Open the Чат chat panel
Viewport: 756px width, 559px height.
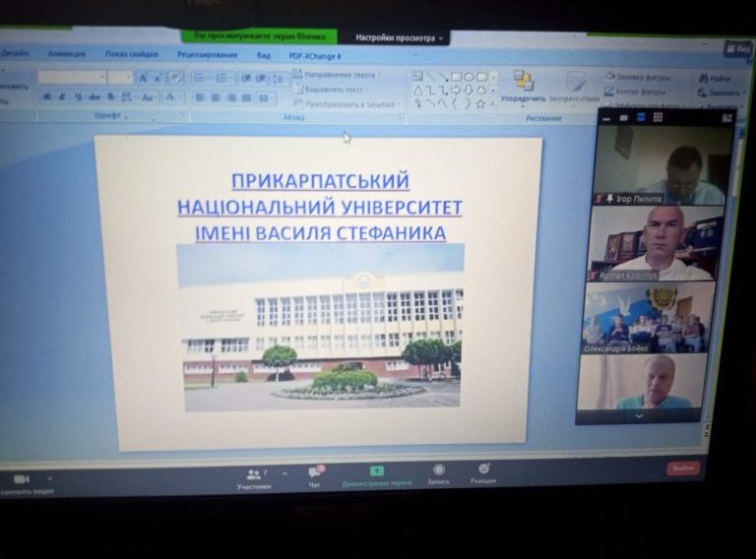point(314,475)
